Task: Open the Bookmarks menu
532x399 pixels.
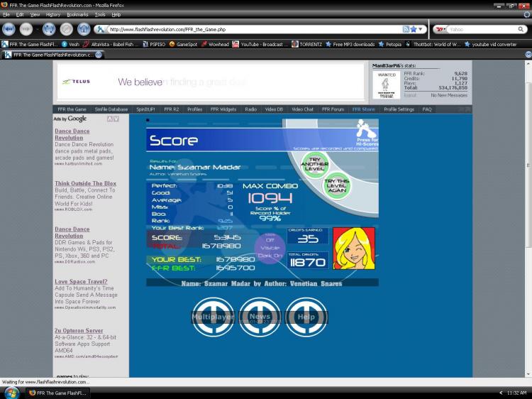Action: pyautogui.click(x=77, y=15)
